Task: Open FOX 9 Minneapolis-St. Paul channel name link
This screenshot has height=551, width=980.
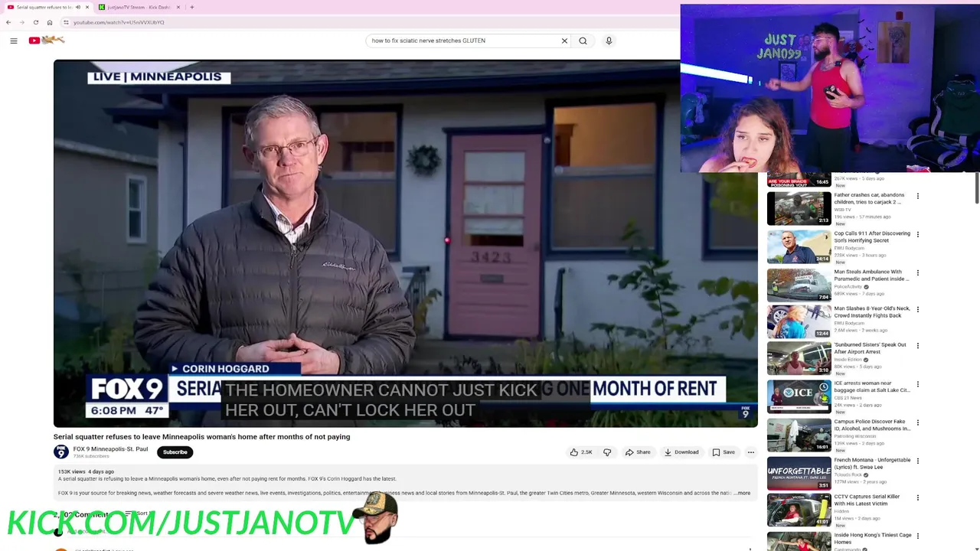Action: pos(110,449)
